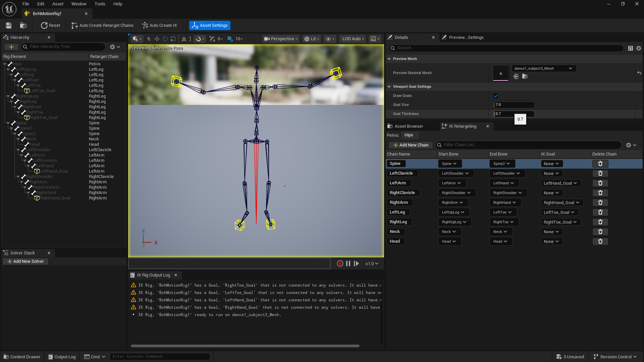Enable Draw Goals checkbox
This screenshot has width=644, height=362.
click(x=496, y=96)
